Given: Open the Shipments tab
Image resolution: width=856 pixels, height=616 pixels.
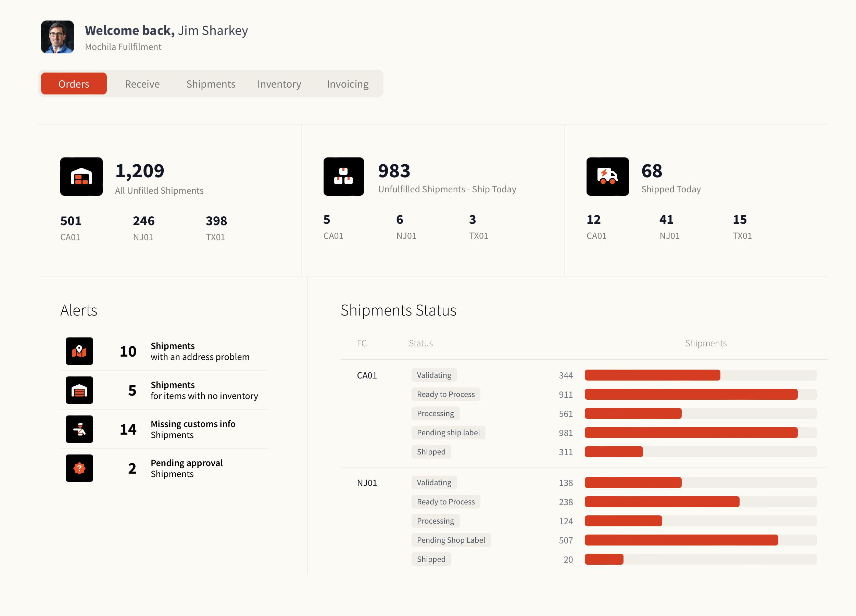Looking at the screenshot, I should [211, 84].
